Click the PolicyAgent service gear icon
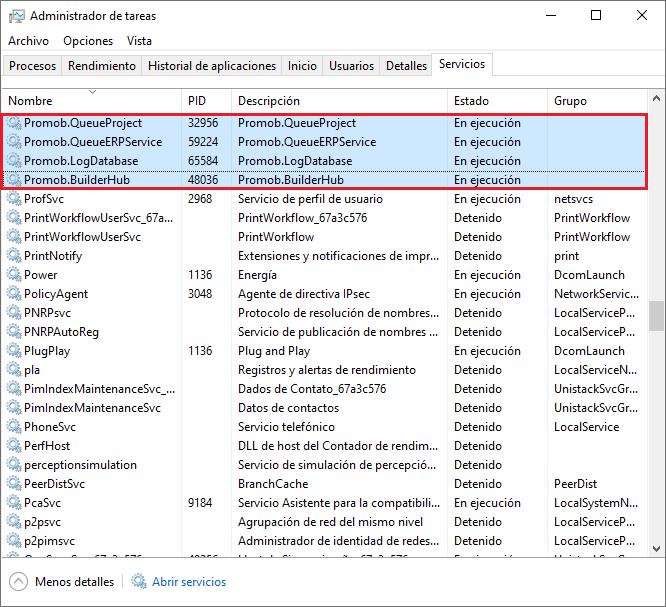The image size is (666, 607). 14,294
